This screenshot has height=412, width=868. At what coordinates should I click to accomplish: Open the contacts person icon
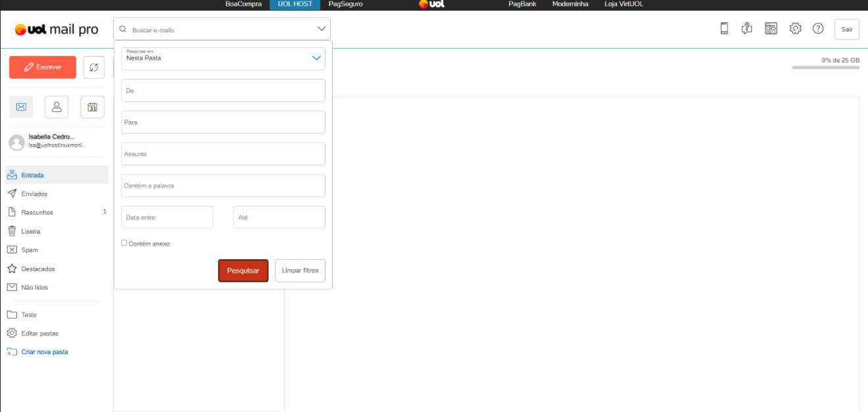57,107
